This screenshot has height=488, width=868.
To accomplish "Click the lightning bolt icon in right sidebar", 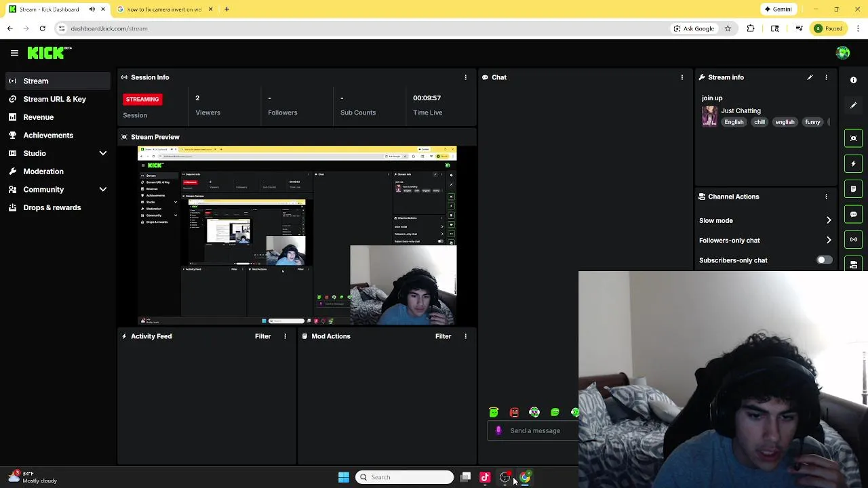I will pyautogui.click(x=854, y=163).
